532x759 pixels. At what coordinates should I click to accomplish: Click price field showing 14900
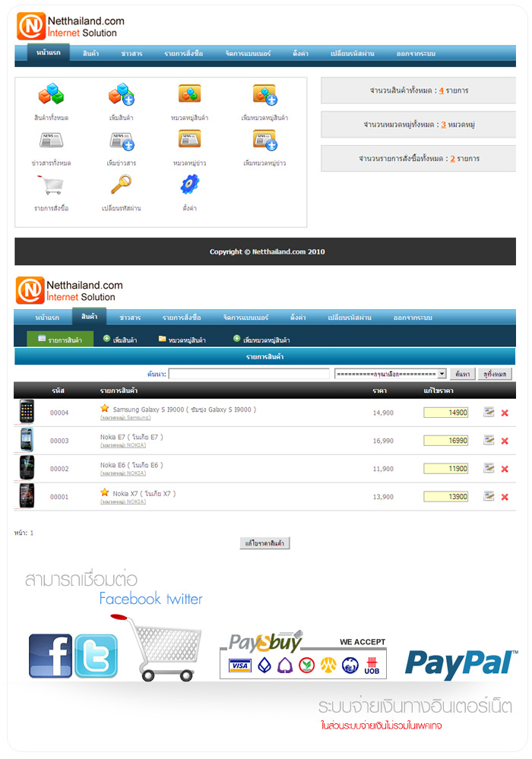click(446, 413)
